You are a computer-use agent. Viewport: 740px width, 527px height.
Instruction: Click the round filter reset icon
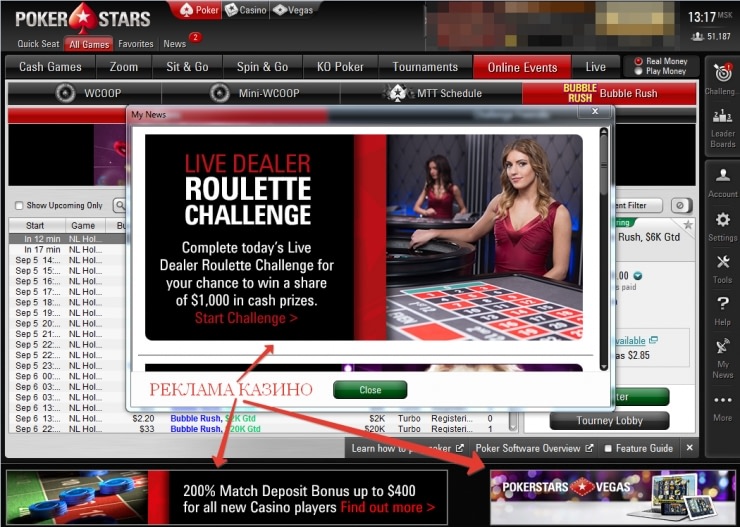point(680,205)
